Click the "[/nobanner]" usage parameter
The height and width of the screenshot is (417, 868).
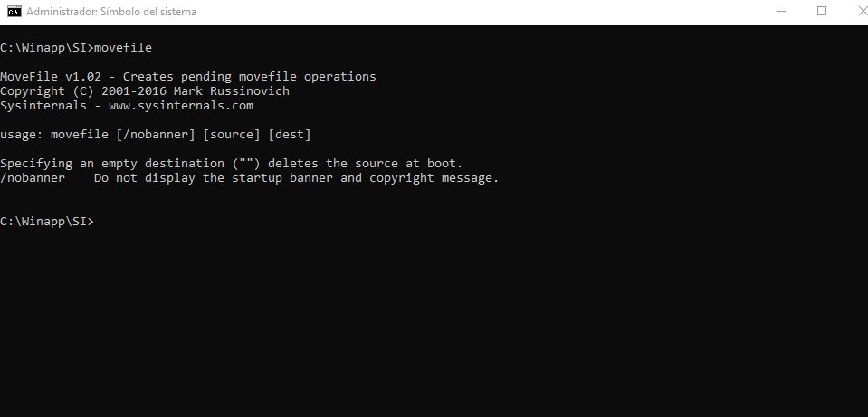pyautogui.click(x=156, y=135)
